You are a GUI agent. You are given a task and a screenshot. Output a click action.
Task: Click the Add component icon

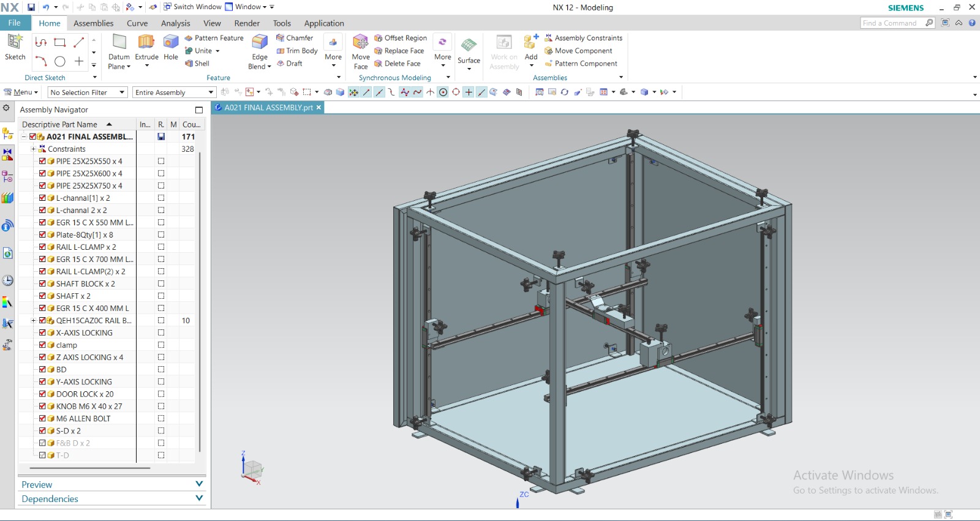(530, 42)
